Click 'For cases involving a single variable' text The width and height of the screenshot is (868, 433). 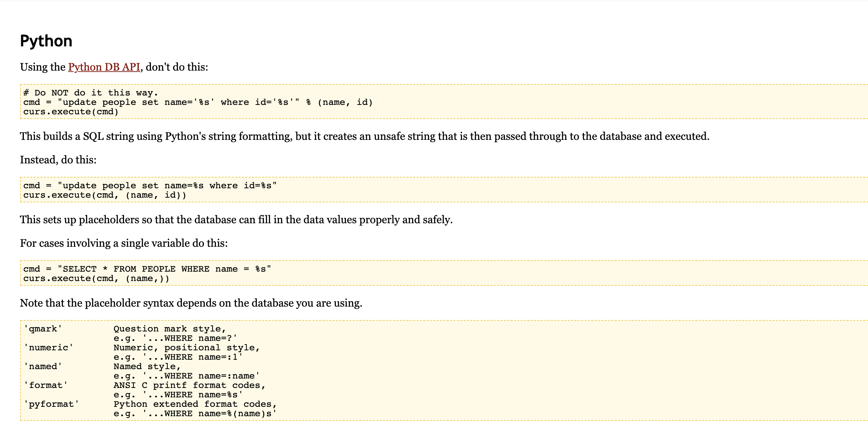point(124,243)
